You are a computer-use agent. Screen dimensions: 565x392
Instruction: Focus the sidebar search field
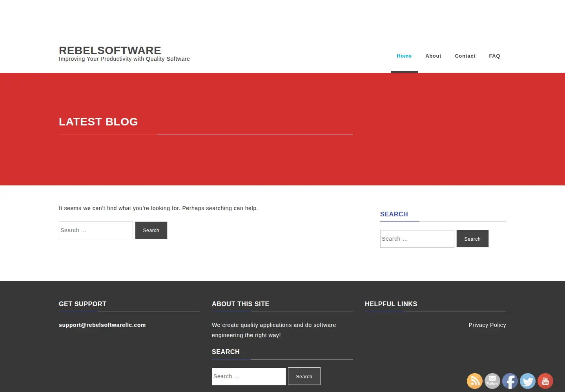[417, 239]
